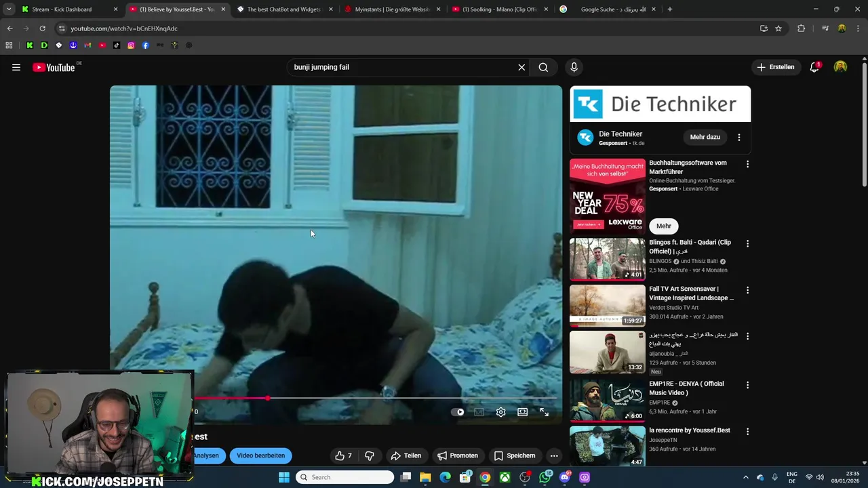Image resolution: width=868 pixels, height=488 pixels.
Task: Show hidden system tray icons chevron
Action: pyautogui.click(x=746, y=477)
